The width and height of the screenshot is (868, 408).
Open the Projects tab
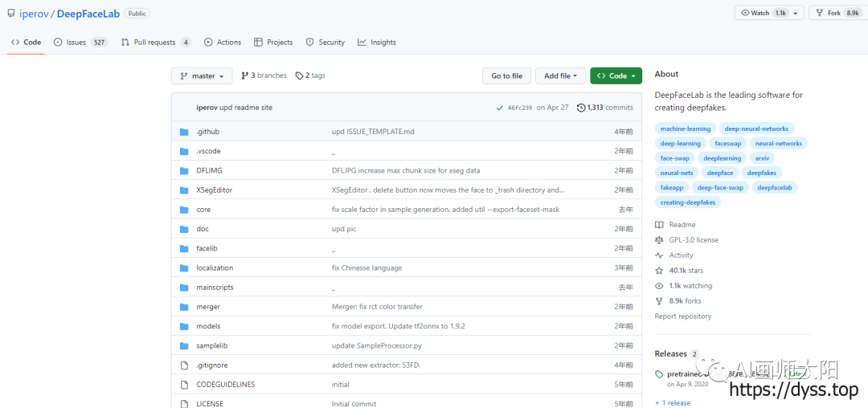[273, 42]
